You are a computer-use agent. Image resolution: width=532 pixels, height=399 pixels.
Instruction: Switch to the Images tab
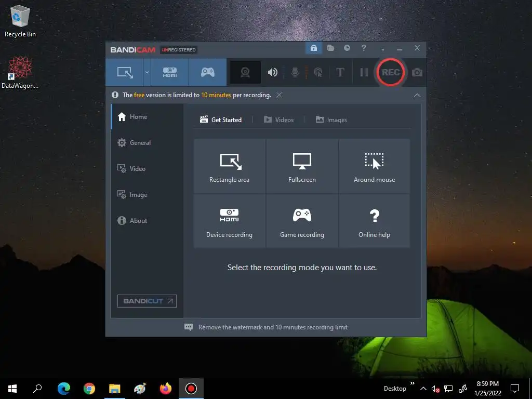click(x=331, y=120)
